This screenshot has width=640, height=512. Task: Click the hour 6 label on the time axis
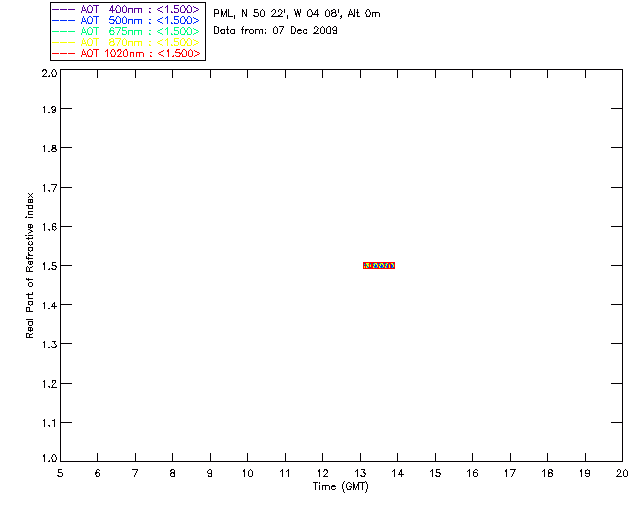(x=98, y=473)
